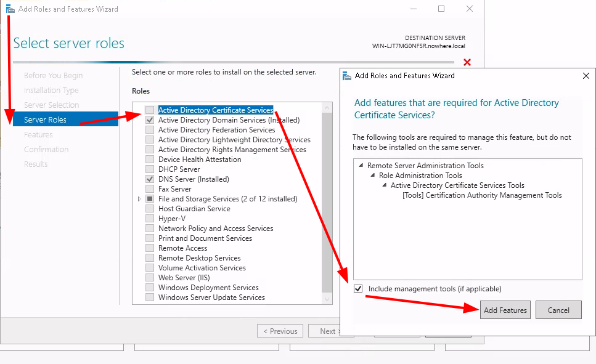Go to Confirmation step
This screenshot has height=364, width=596.
tap(46, 150)
